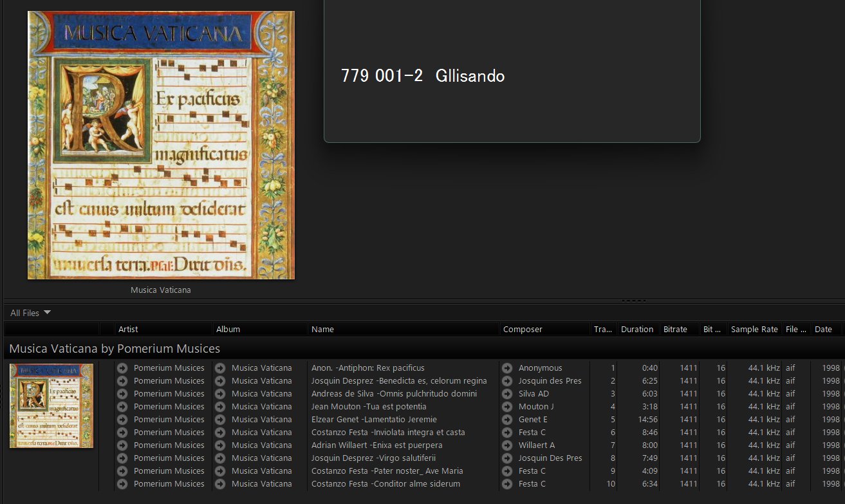Viewport: 845px width, 504px height.
Task: Click the Musica Vaticana caption under cover
Action: [x=161, y=290]
